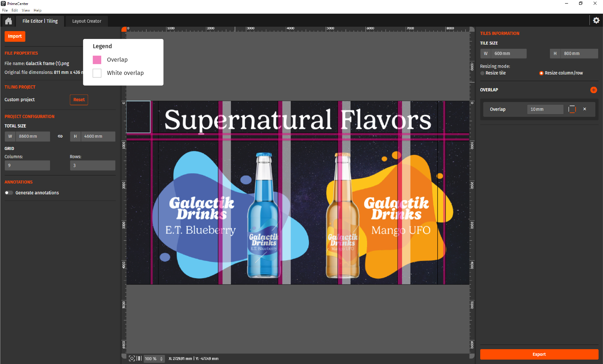Add a new overlap with plus icon
Screen dimensions: 603x364
594,90
